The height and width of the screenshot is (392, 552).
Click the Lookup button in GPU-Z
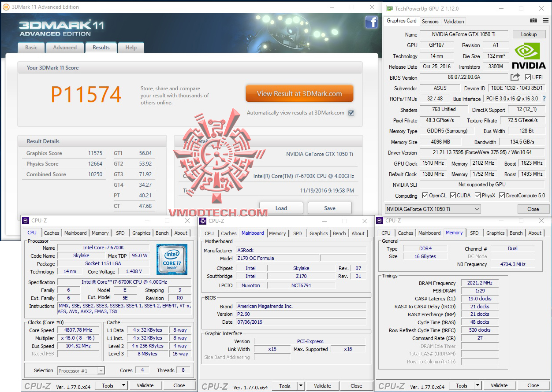[x=529, y=34]
